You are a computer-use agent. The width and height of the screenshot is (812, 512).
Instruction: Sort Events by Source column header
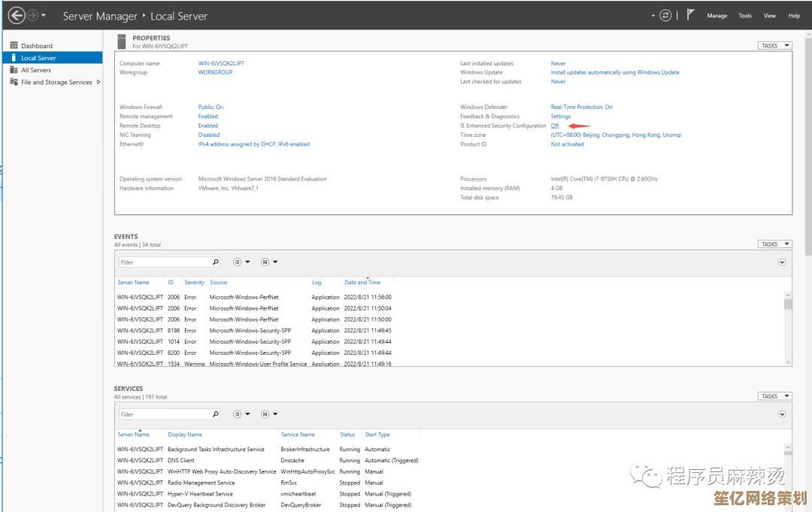coord(218,283)
